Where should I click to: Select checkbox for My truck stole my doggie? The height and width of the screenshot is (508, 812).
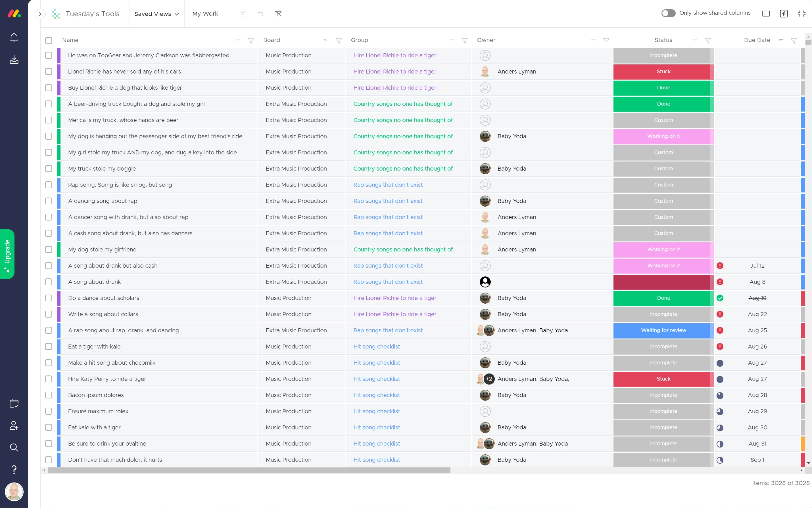click(49, 169)
